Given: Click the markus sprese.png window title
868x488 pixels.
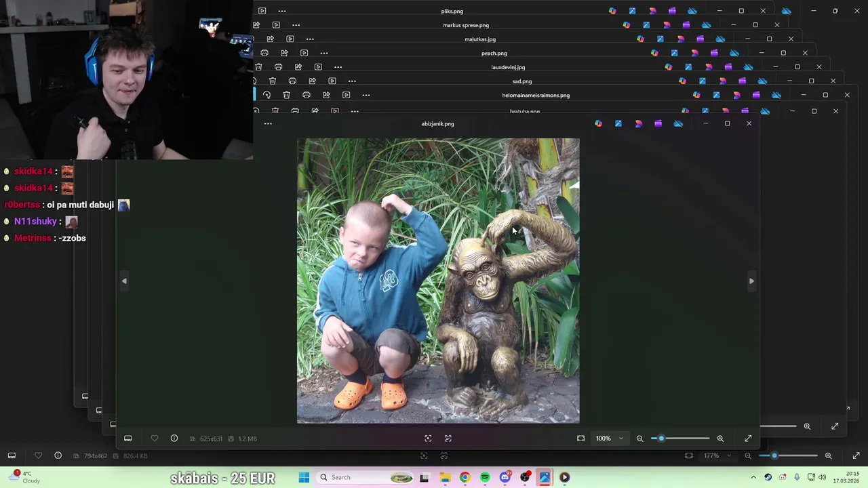Looking at the screenshot, I should pos(466,25).
